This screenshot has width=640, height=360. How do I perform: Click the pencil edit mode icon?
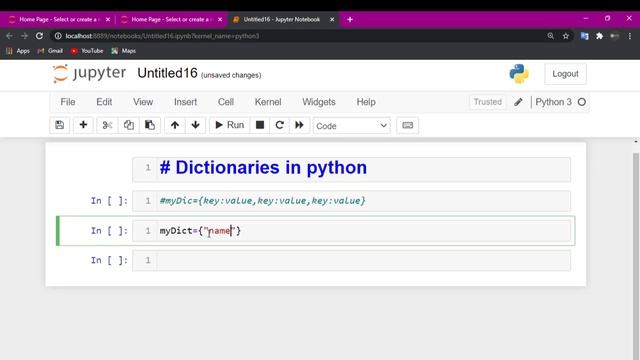[518, 102]
